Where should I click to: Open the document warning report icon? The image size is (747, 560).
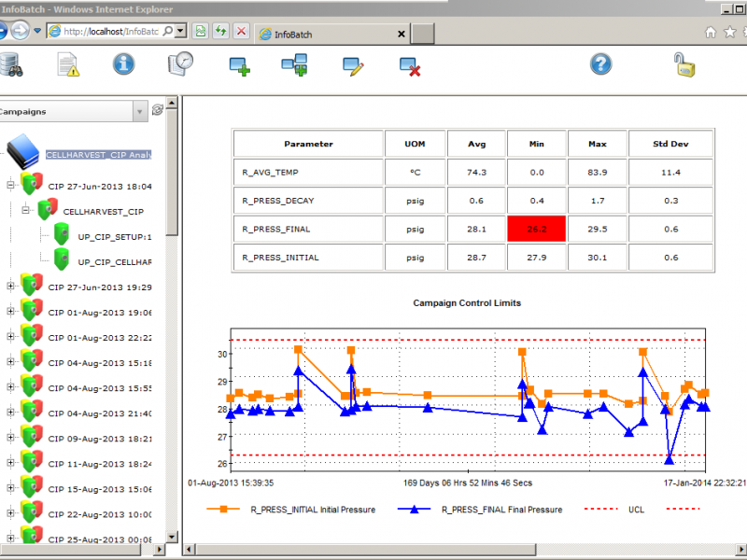67,64
